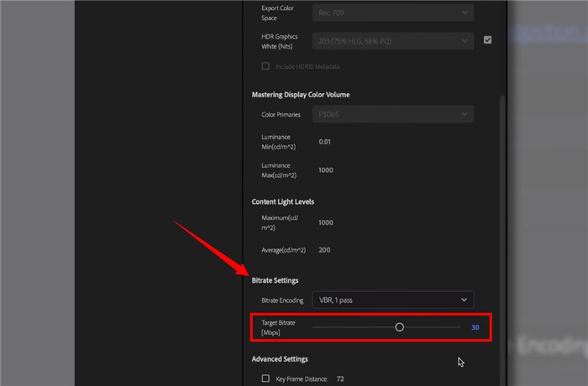
Task: Click the Advanced Settings section heading
Action: coord(280,359)
